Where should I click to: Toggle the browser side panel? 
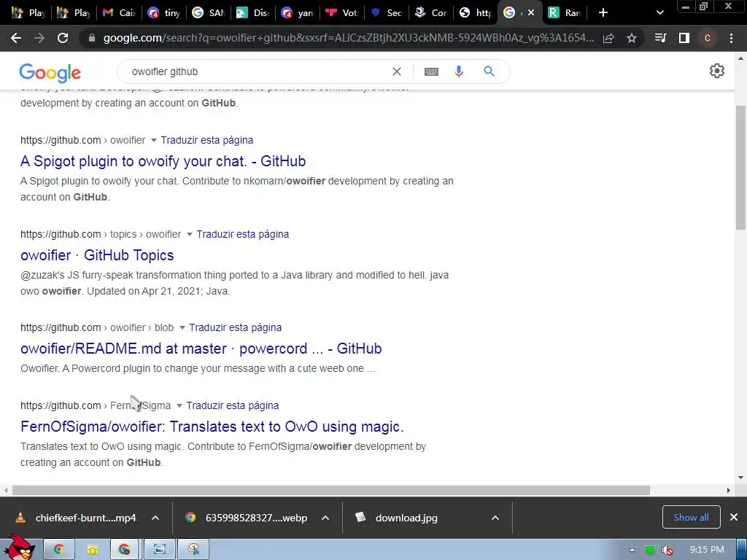click(684, 38)
